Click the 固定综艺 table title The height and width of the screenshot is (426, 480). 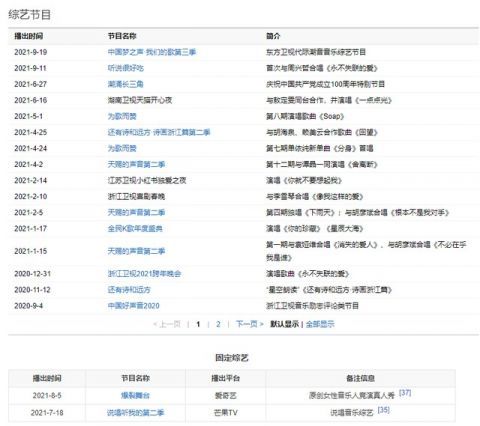point(232,358)
